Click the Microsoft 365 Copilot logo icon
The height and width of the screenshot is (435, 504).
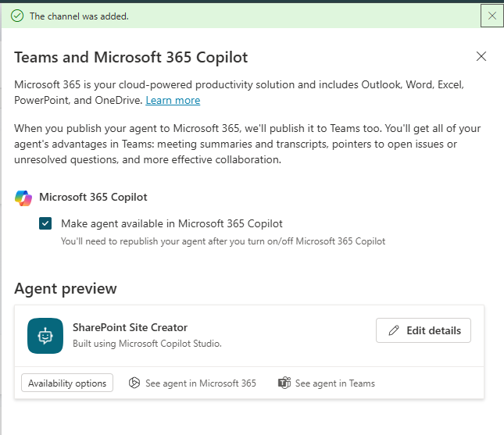click(x=23, y=198)
